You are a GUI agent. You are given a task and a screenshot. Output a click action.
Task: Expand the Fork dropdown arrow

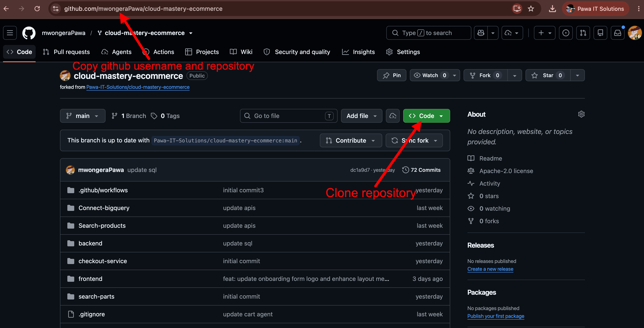point(515,75)
